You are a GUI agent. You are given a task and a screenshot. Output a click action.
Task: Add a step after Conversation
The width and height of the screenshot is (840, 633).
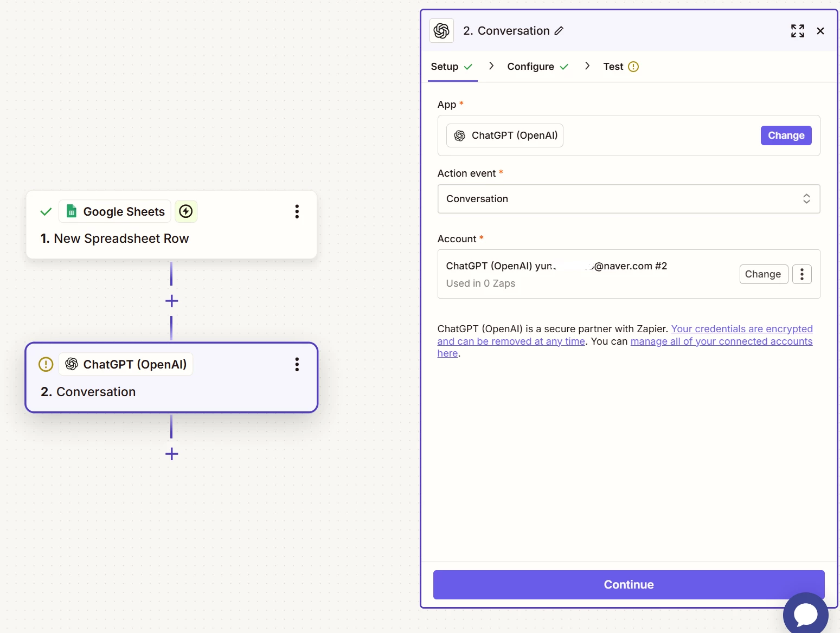(x=171, y=454)
